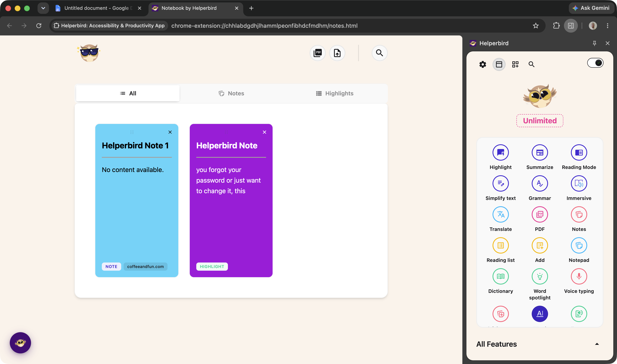Screen dimensions: 617x364
Task: Open the Dictionary feature
Action: [x=500, y=276]
